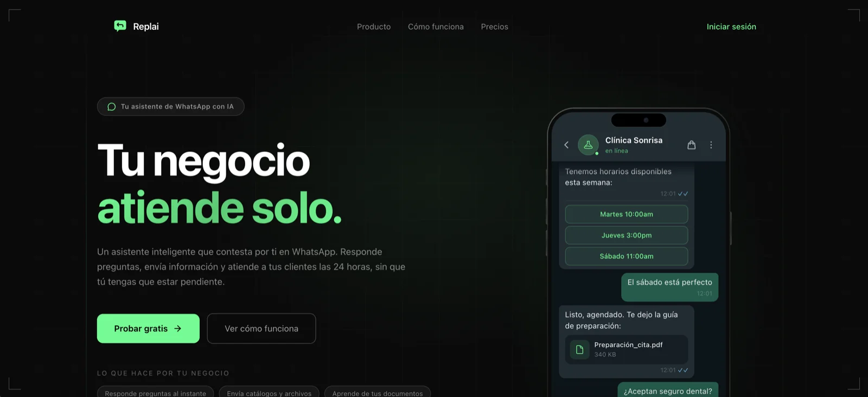
Task: Go to Cómo funciona section
Action: 436,27
